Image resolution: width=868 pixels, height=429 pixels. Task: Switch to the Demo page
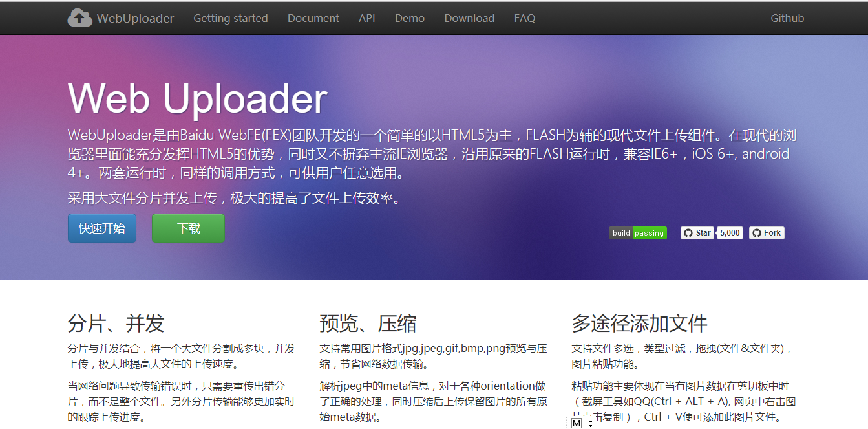point(409,18)
